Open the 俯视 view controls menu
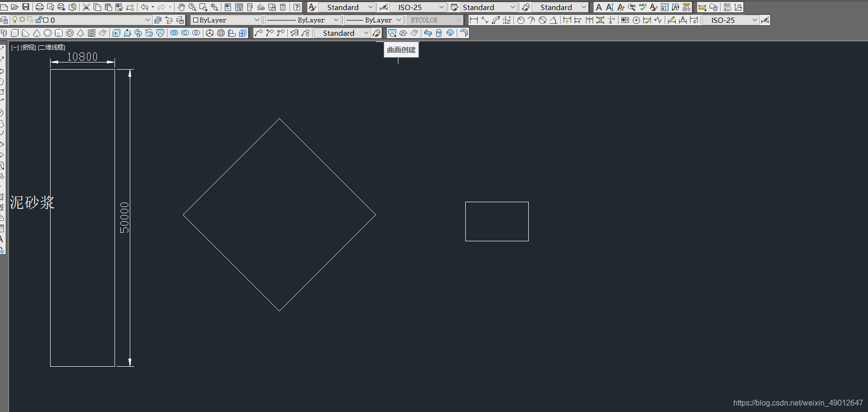 (x=28, y=47)
